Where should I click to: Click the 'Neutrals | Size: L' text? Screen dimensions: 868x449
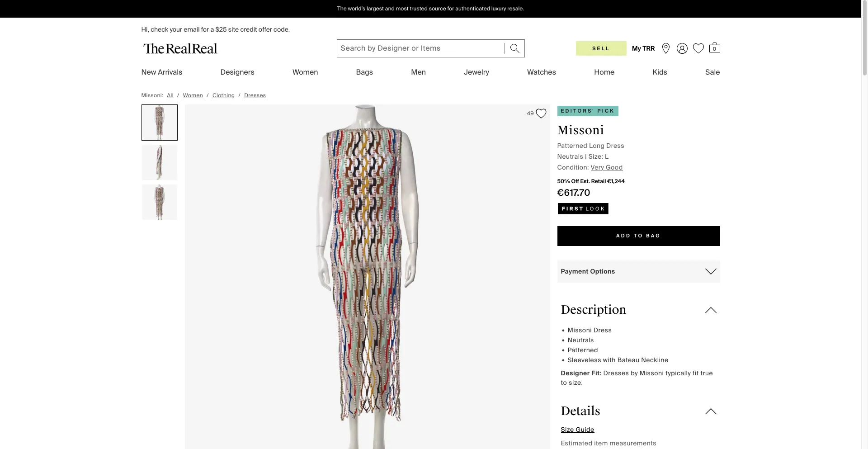click(x=583, y=156)
